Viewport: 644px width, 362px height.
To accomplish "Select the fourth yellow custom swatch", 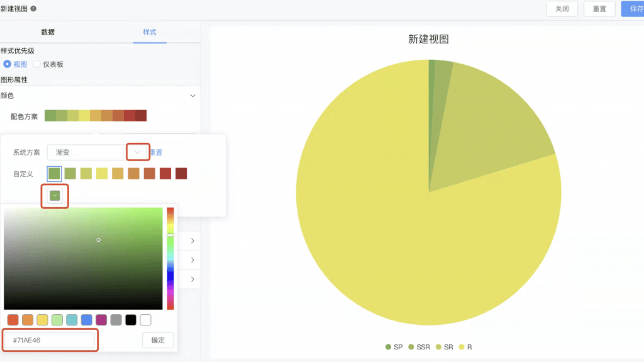I will [x=102, y=174].
